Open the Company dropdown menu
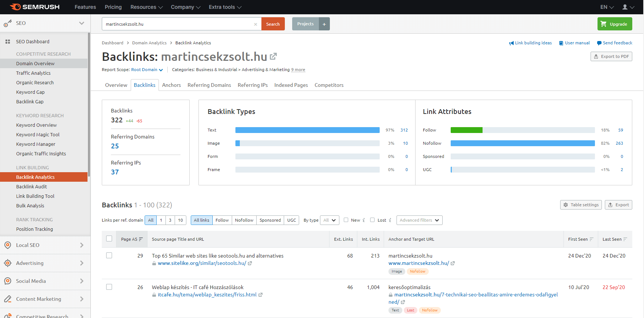Image resolution: width=644 pixels, height=318 pixels. tap(186, 7)
